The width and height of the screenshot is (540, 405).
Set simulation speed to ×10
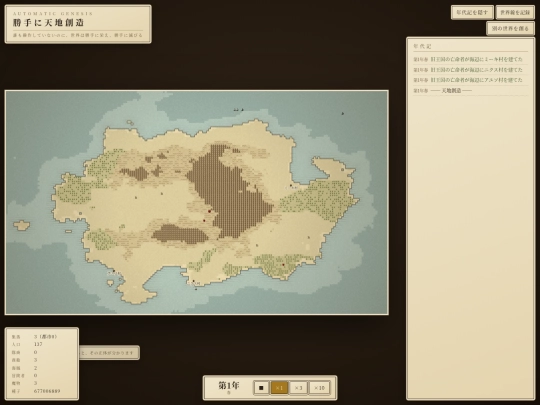coord(319,388)
